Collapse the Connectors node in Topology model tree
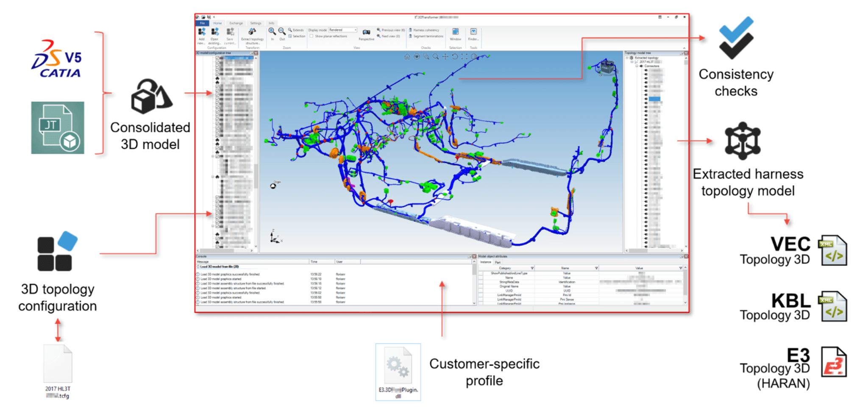This screenshot has width=868, height=414. point(637,66)
